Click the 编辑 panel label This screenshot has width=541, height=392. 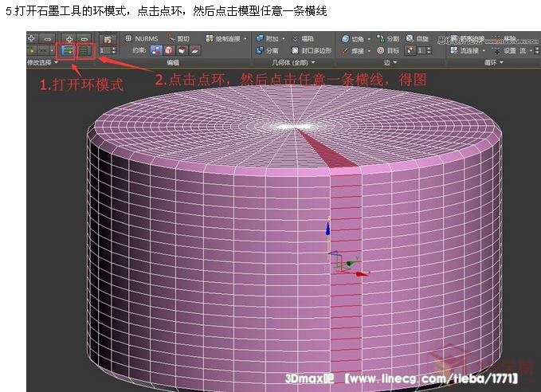(x=173, y=62)
